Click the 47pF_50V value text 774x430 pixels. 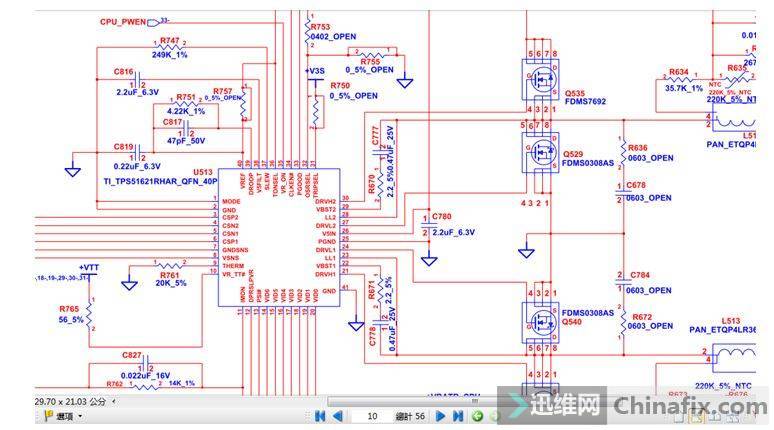click(x=186, y=141)
